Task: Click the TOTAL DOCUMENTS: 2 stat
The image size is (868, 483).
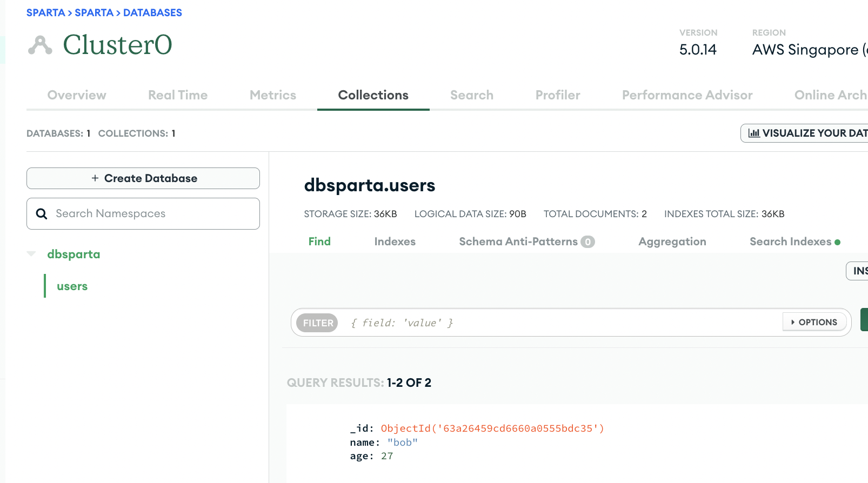Action: (x=595, y=214)
